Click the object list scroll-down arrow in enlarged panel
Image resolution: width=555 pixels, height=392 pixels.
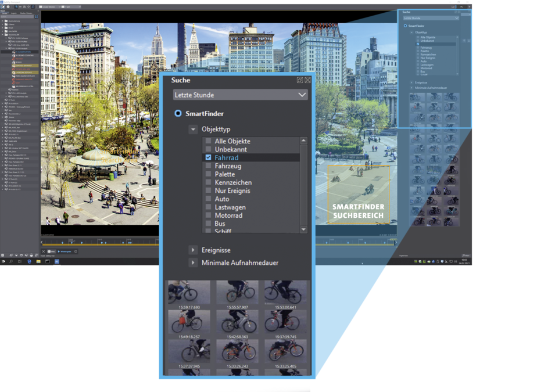click(x=303, y=229)
